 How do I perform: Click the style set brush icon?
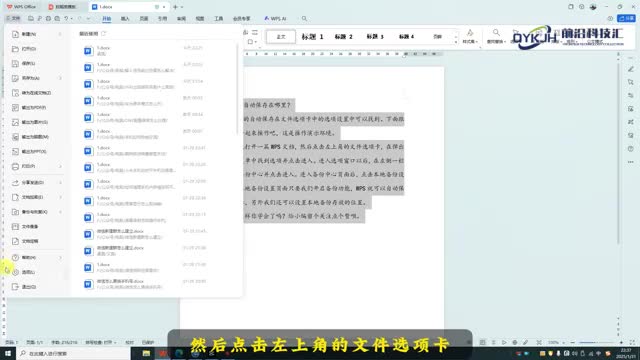(x=470, y=33)
